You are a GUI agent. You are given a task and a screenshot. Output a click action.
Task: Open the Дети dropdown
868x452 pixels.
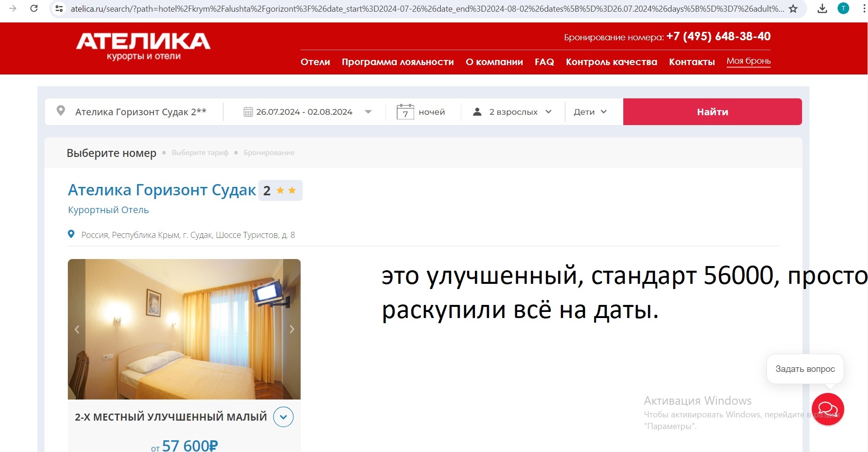pos(591,112)
